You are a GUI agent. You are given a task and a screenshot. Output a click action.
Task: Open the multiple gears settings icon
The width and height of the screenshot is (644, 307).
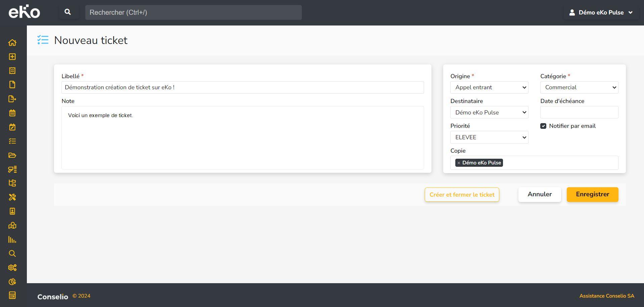coord(12,268)
